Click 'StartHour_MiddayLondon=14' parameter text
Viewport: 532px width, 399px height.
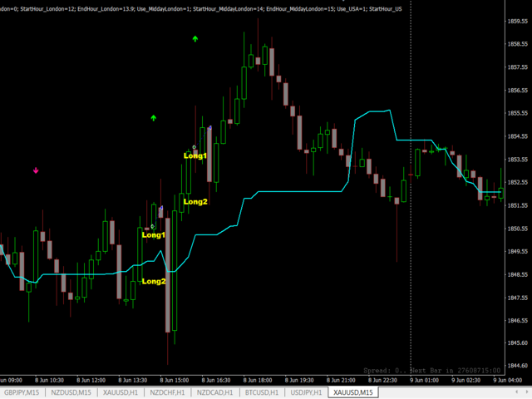[x=228, y=9]
